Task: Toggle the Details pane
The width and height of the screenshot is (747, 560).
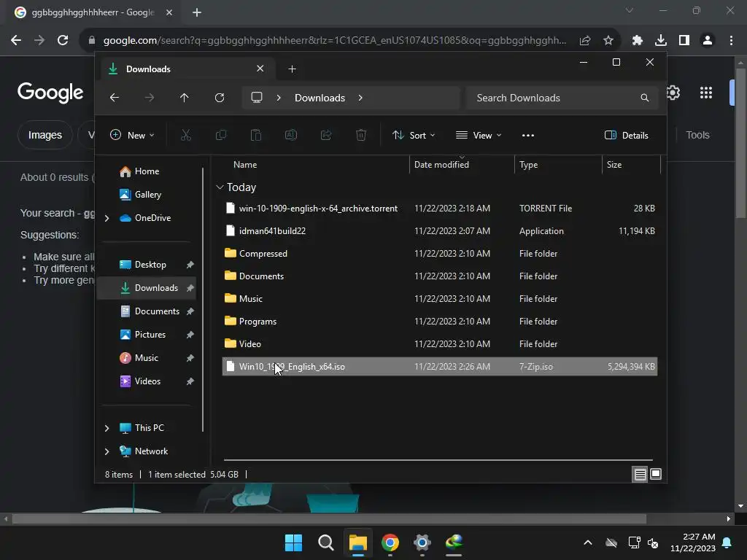Action: click(x=627, y=135)
